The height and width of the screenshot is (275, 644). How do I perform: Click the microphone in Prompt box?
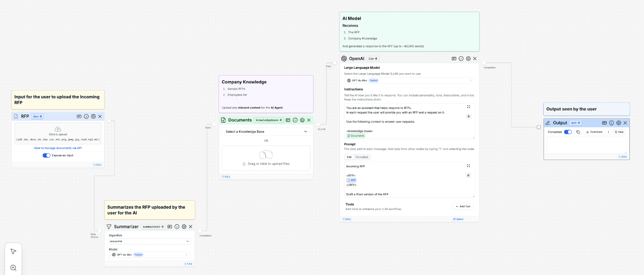[468, 175]
